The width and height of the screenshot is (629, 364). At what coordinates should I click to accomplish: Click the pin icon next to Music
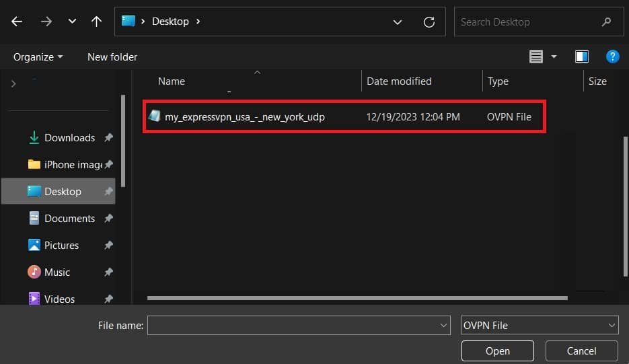point(108,272)
